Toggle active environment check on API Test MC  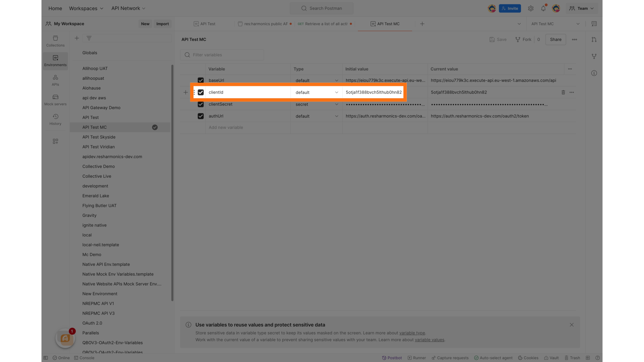click(x=155, y=127)
